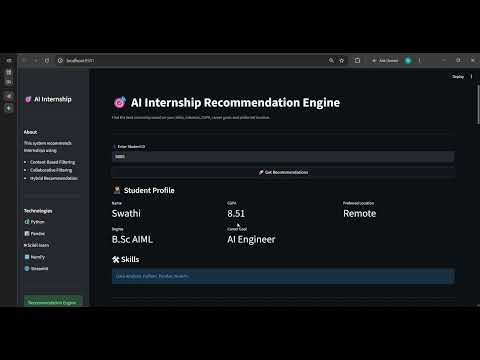Click the pink icon in browser side strip
Screen dimensions: 480x360
(9, 96)
